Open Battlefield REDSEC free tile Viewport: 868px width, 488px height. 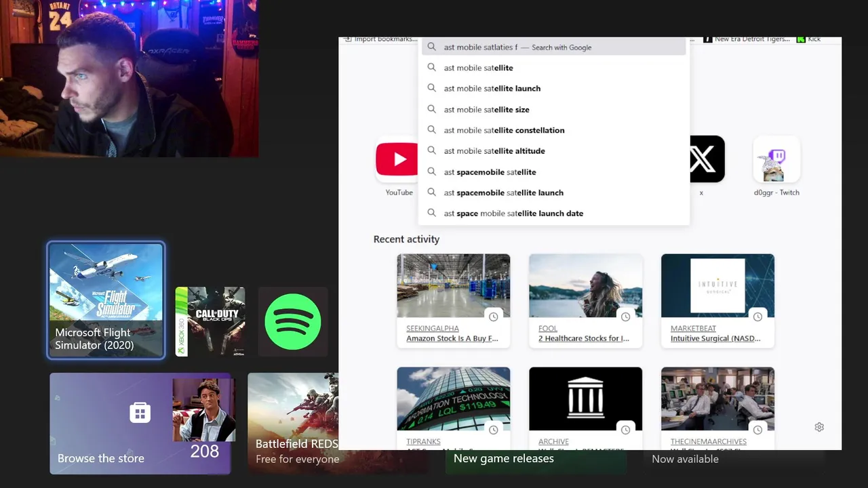coord(293,424)
